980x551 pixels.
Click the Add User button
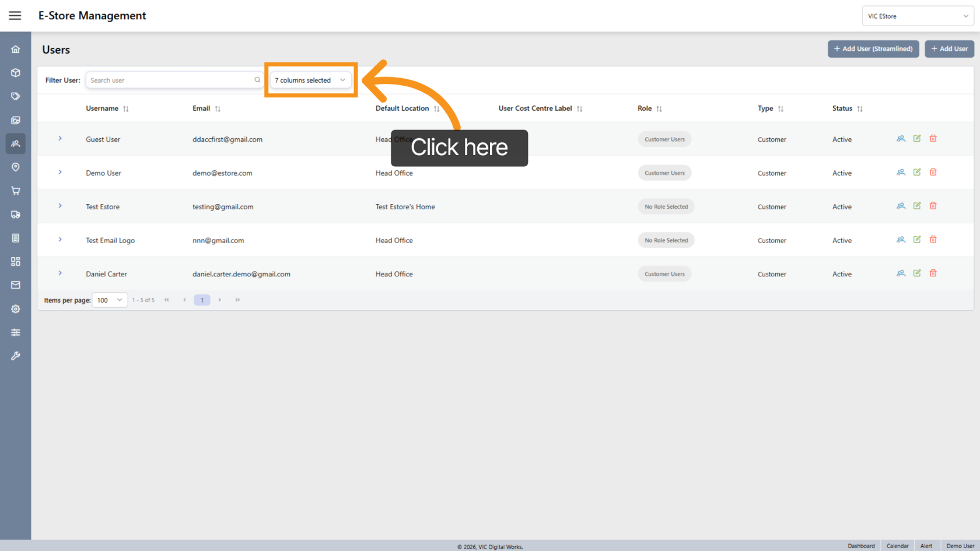(949, 49)
